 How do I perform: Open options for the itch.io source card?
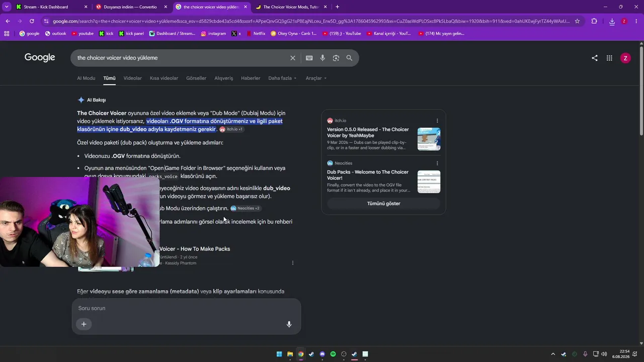coord(437,121)
